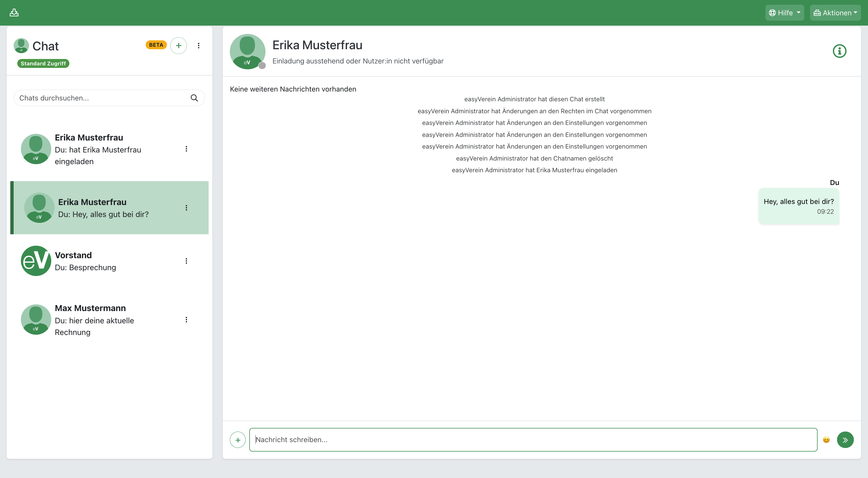The width and height of the screenshot is (868, 478).
Task: Click the search magnifier icon
Action: [x=194, y=98]
